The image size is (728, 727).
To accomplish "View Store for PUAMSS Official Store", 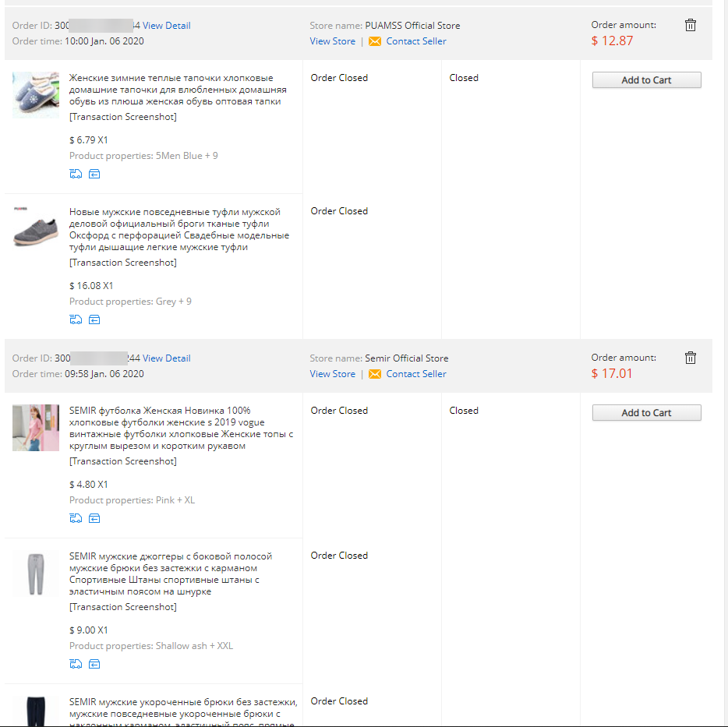I will 332,41.
